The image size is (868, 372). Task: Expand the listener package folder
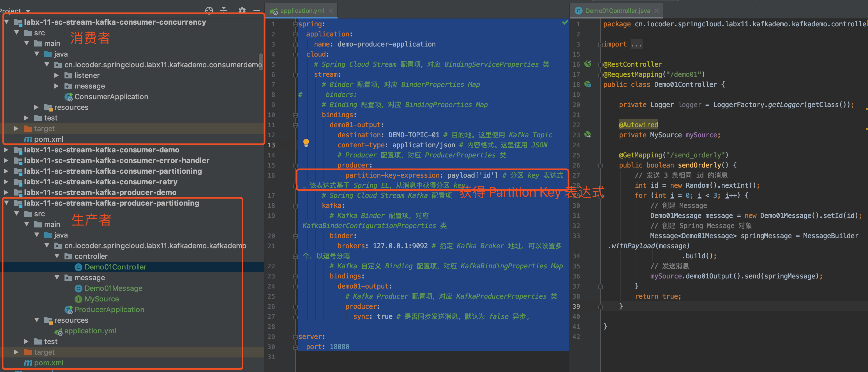pyautogui.click(x=57, y=75)
